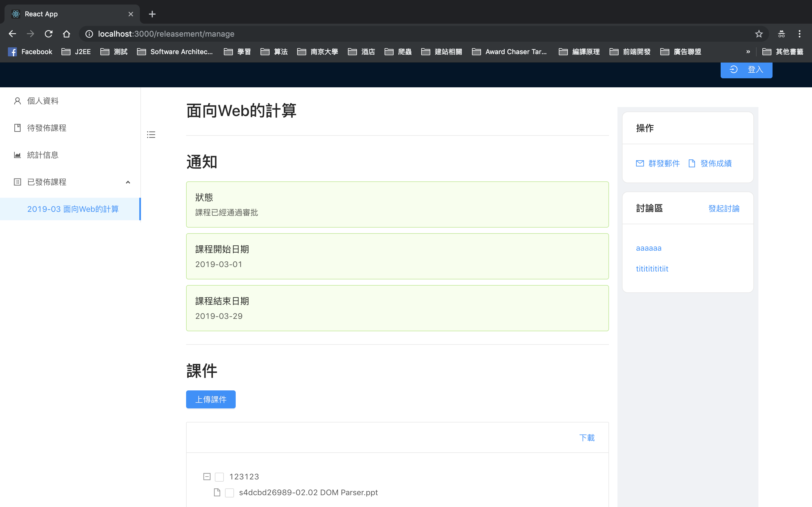The width and height of the screenshot is (812, 507).
Task: Click the browser address bar URL
Action: pyautogui.click(x=166, y=34)
